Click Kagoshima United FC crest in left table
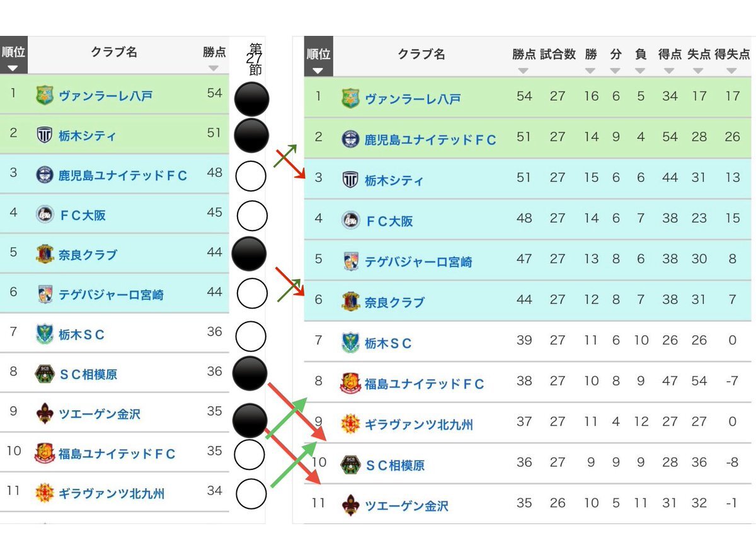 pos(45,174)
